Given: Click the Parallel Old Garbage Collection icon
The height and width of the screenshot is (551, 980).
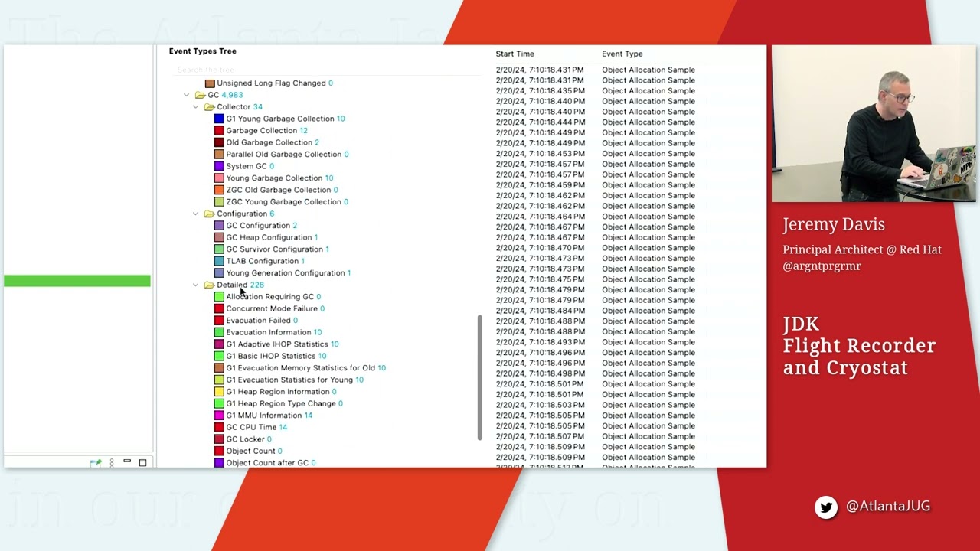Looking at the screenshot, I should click(219, 155).
